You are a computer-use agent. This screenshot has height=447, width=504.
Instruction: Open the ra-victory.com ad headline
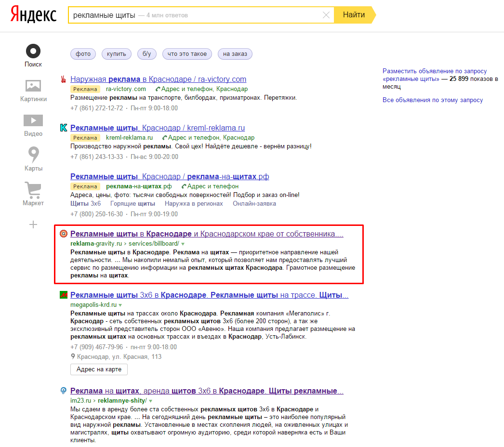click(158, 79)
